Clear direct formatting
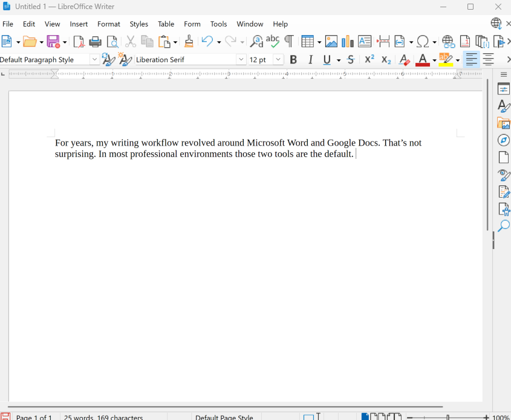This screenshot has width=511, height=420. tap(405, 60)
